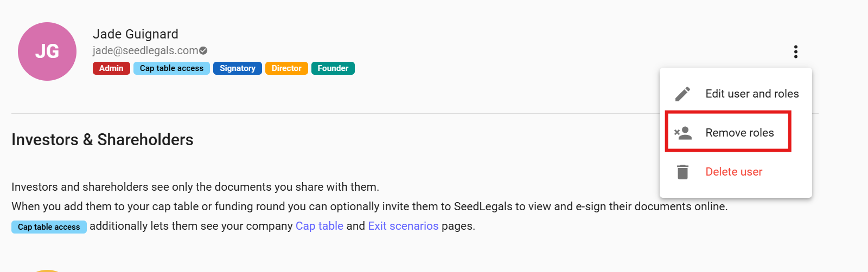868x272 pixels.
Task: Click the red Admin role badge
Action: [111, 68]
